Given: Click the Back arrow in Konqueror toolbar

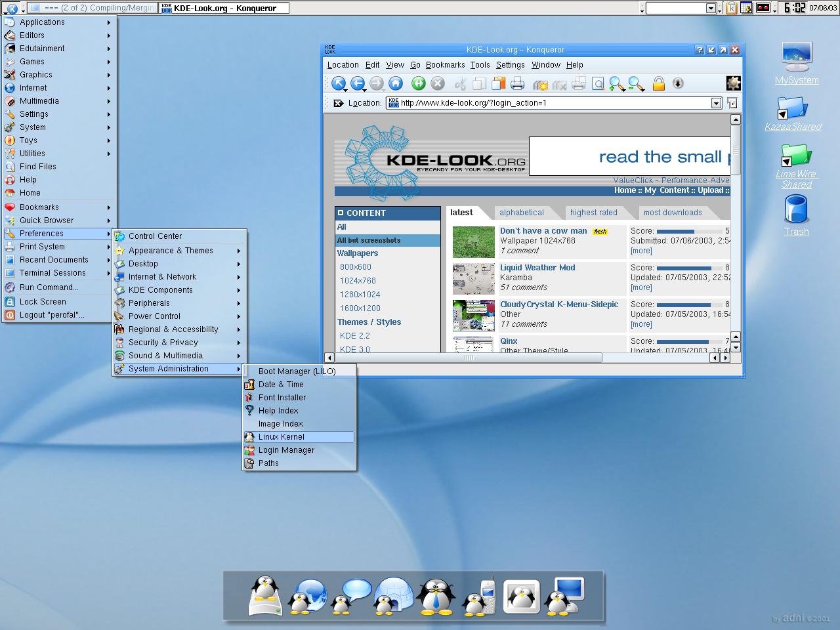Looking at the screenshot, I should click(x=358, y=83).
